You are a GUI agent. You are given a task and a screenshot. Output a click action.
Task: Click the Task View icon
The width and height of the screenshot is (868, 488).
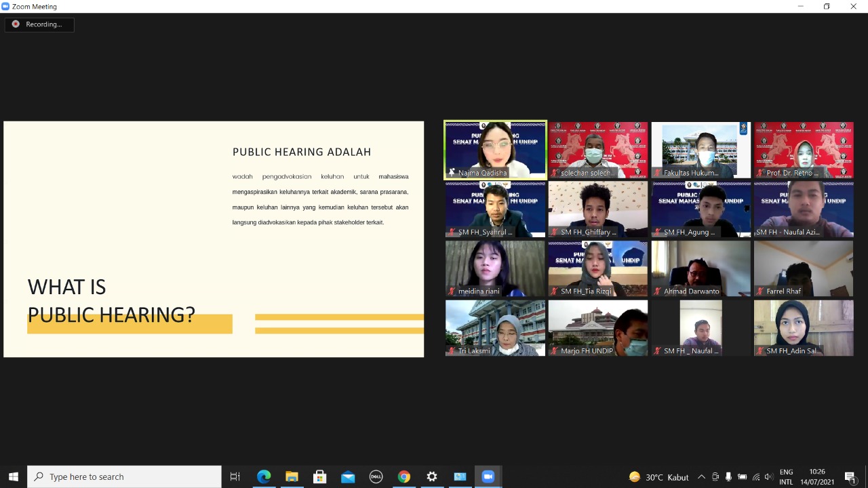(235, 476)
